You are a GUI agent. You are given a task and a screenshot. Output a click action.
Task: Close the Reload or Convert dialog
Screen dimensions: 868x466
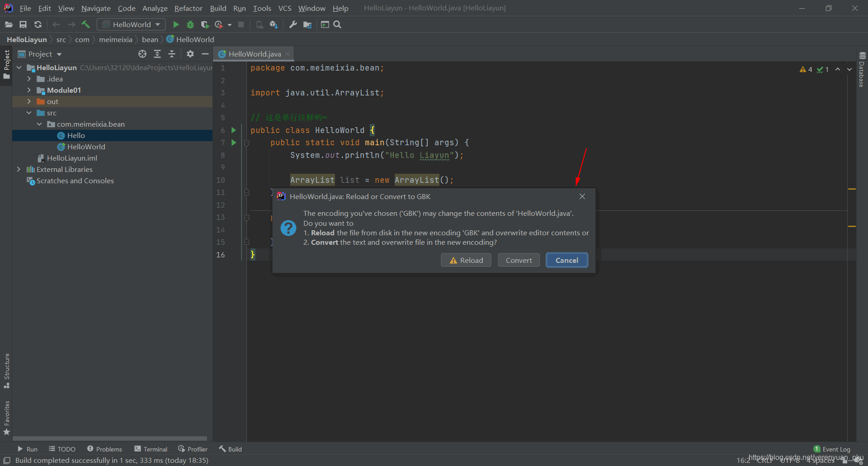click(582, 196)
